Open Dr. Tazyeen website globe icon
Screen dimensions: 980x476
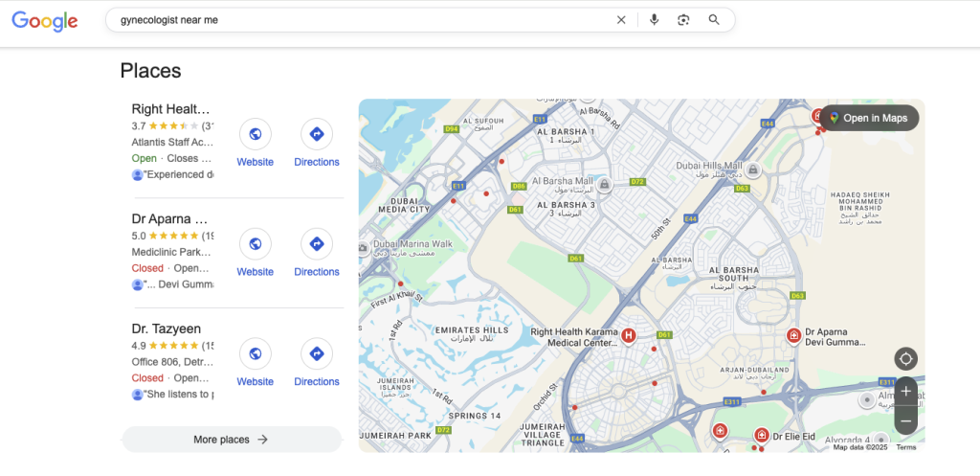(255, 353)
